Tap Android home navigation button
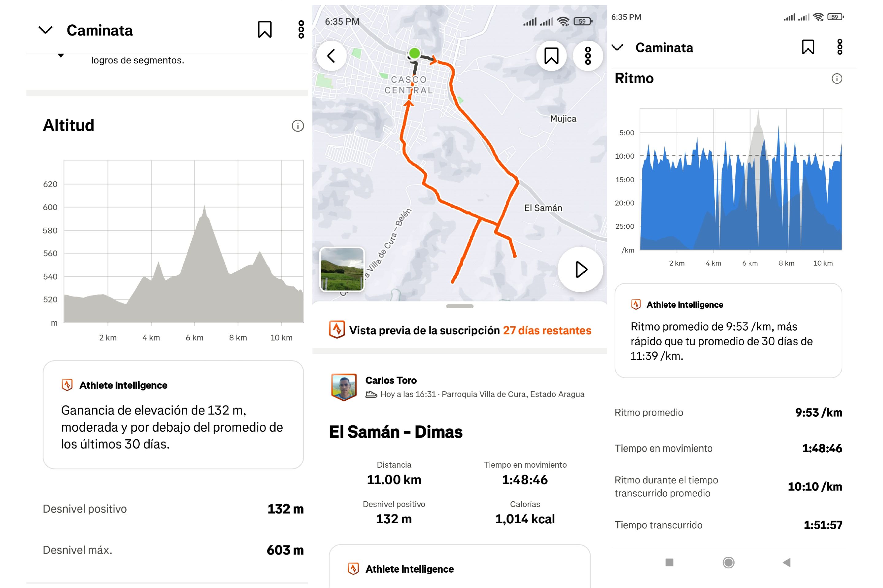The height and width of the screenshot is (588, 883). pyautogui.click(x=728, y=563)
